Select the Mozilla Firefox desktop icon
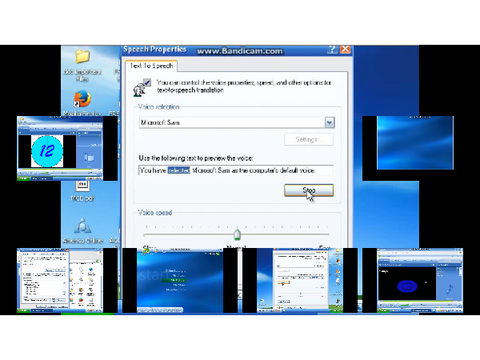This screenshot has height=360, width=480. [x=82, y=103]
